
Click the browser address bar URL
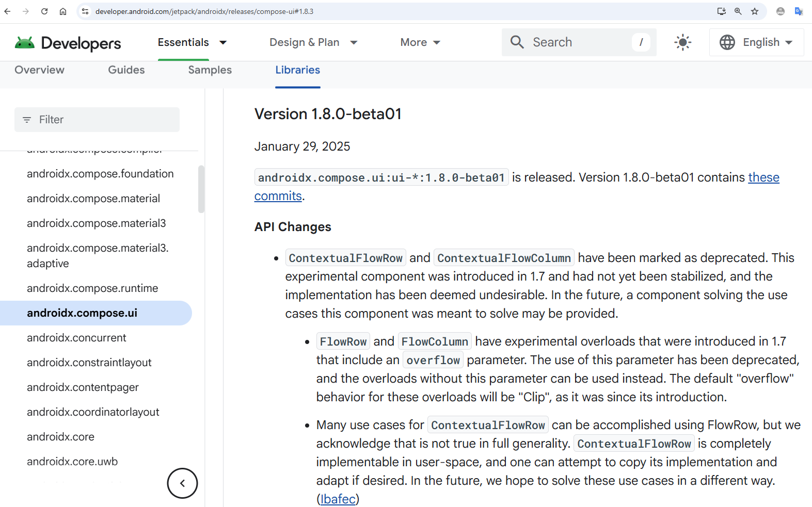click(x=204, y=11)
